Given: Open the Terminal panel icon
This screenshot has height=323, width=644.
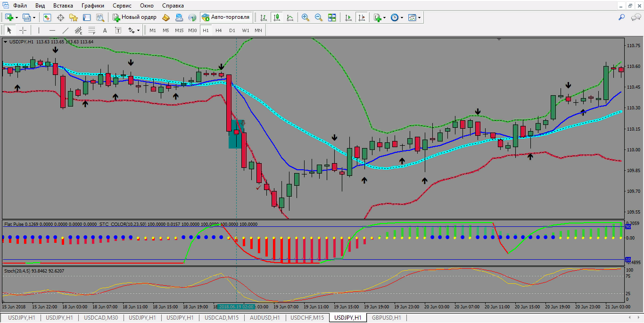Looking at the screenshot, I should pos(87,17).
